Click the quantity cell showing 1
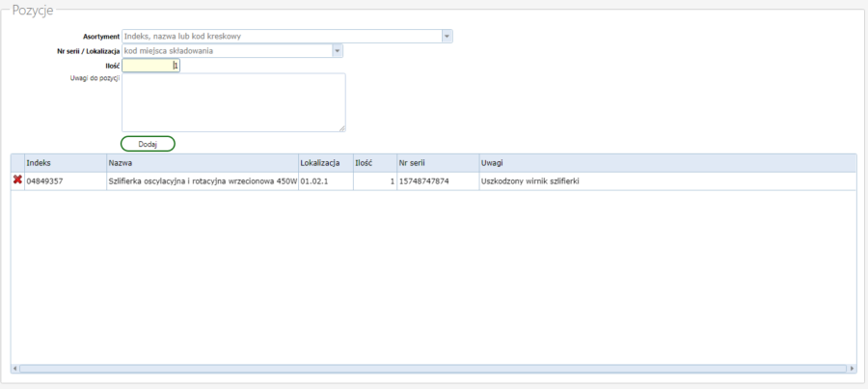Viewport: 868px width, 389px height. (375, 181)
